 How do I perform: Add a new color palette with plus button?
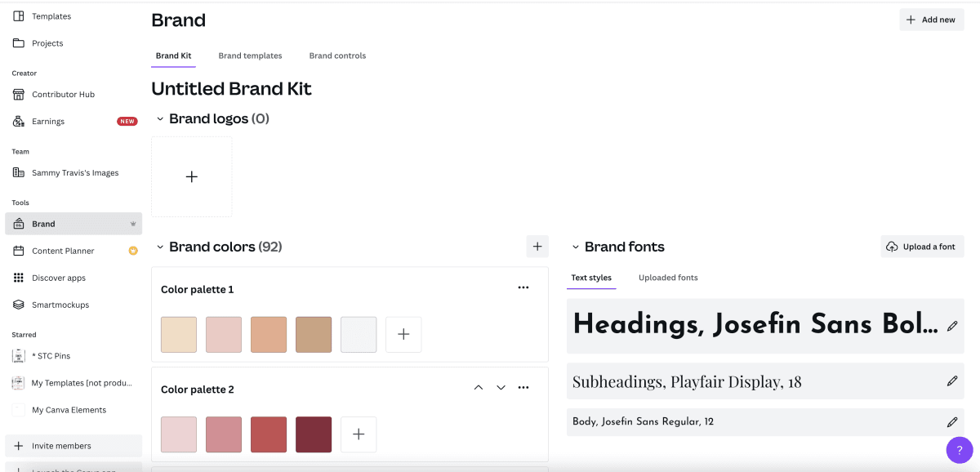pyautogui.click(x=537, y=247)
